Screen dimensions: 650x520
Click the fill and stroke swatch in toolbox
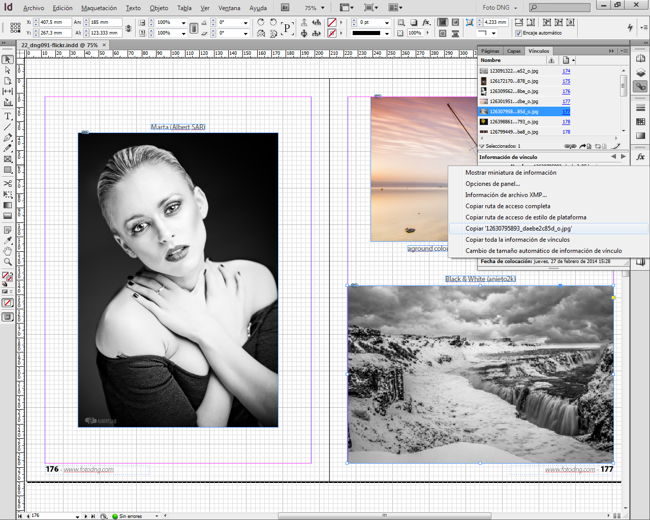7,277
